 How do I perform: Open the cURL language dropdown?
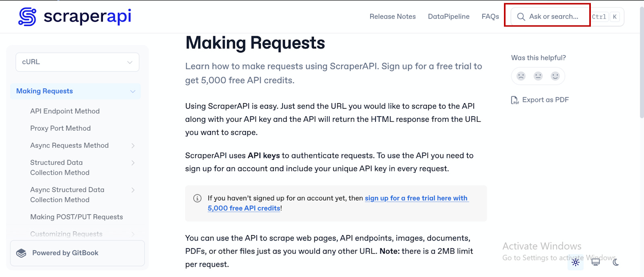(x=77, y=62)
